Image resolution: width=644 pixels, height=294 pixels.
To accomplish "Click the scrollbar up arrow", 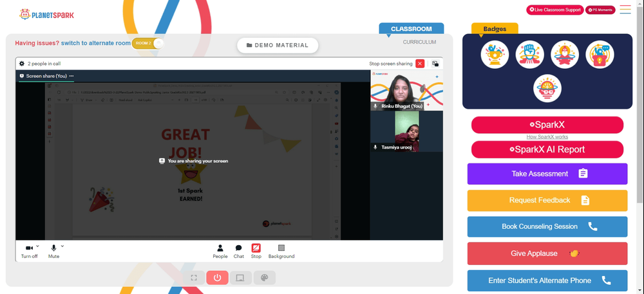I will click(640, 3).
